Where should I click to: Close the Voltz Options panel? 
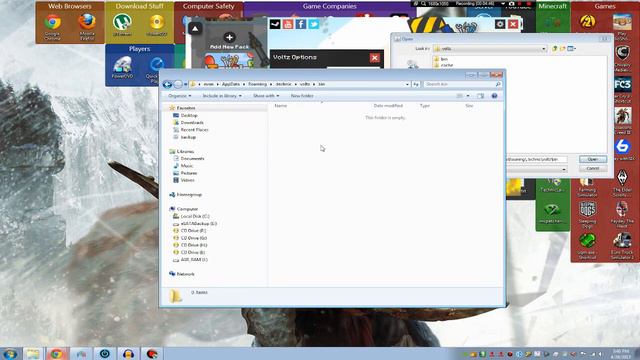click(375, 58)
